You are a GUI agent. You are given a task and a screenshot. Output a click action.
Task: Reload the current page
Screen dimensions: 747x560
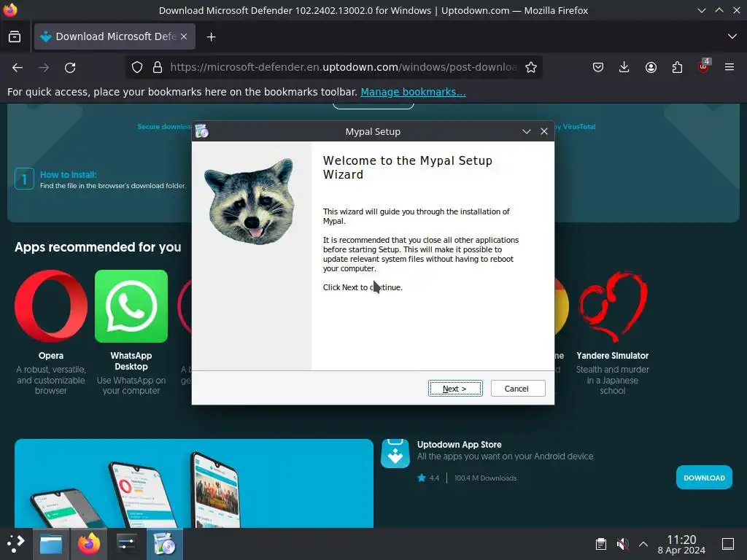(x=70, y=68)
